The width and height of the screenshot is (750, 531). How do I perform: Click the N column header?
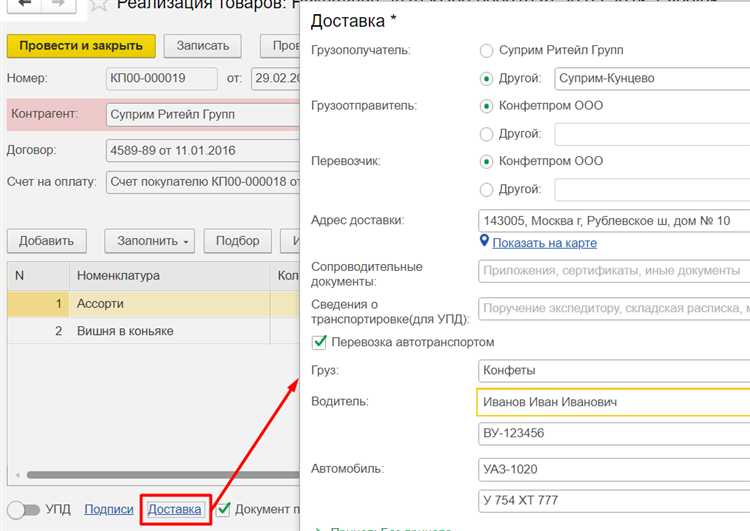pyautogui.click(x=38, y=276)
